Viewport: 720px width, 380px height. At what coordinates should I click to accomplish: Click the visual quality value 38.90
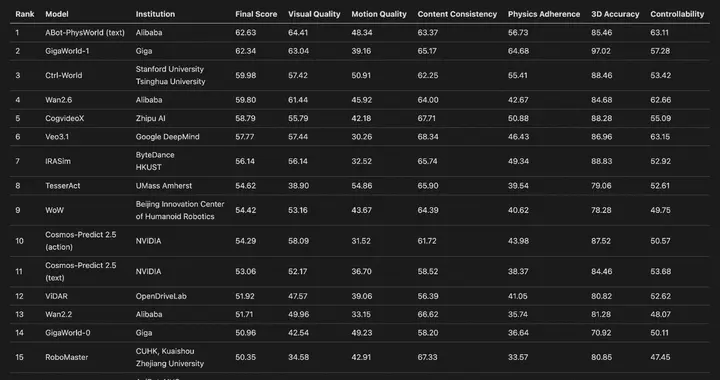(x=298, y=185)
